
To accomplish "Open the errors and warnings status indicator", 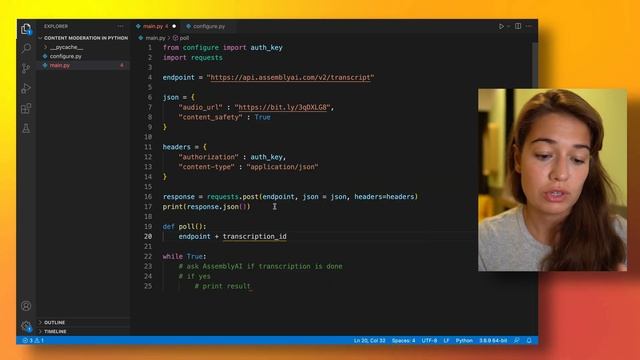I will pyautogui.click(x=33, y=340).
